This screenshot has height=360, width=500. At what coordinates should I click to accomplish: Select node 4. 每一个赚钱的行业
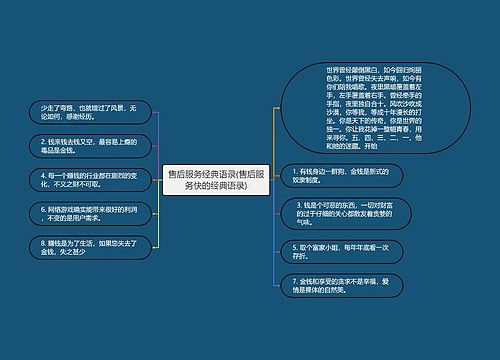90,180
